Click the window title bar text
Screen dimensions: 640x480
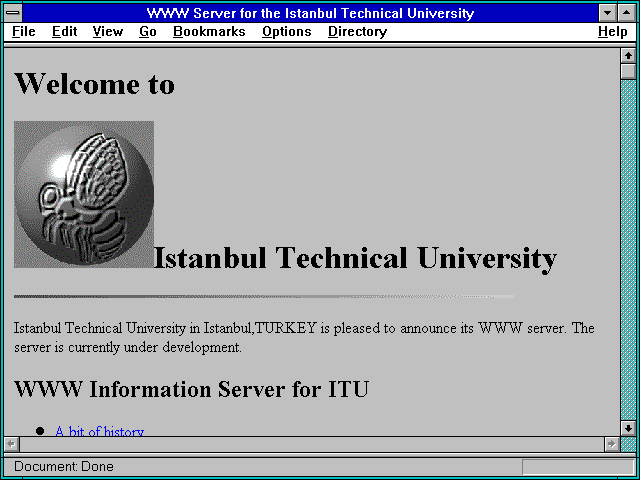[x=310, y=13]
